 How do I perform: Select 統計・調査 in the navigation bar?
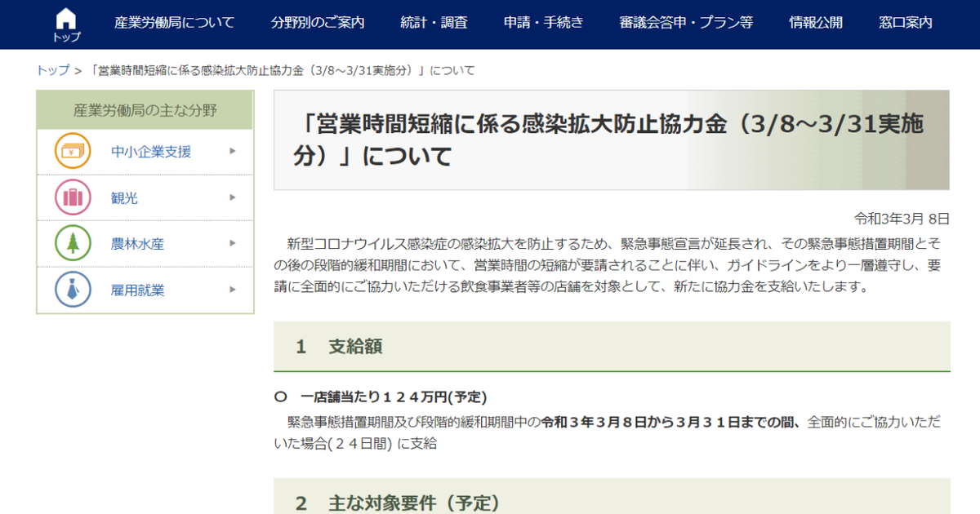tap(434, 23)
